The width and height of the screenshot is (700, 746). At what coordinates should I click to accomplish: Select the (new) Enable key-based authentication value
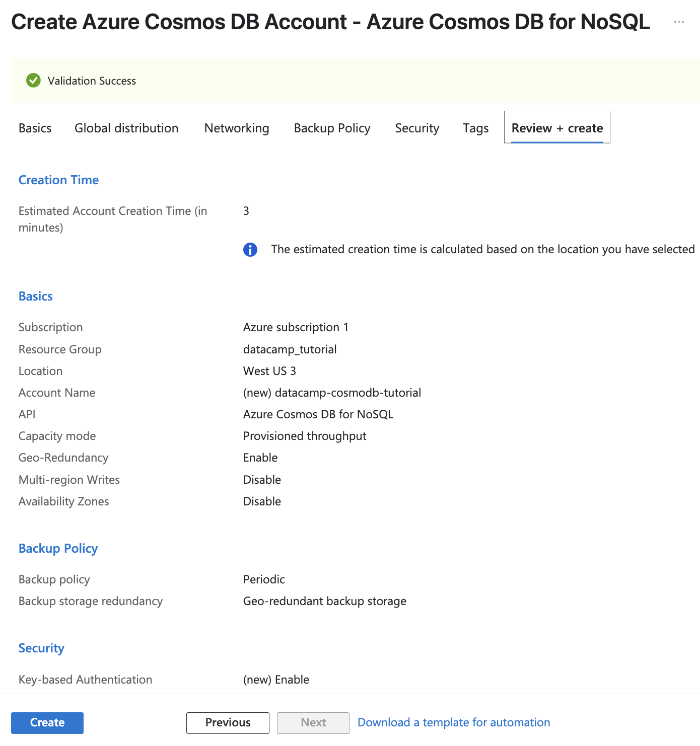tap(276, 680)
